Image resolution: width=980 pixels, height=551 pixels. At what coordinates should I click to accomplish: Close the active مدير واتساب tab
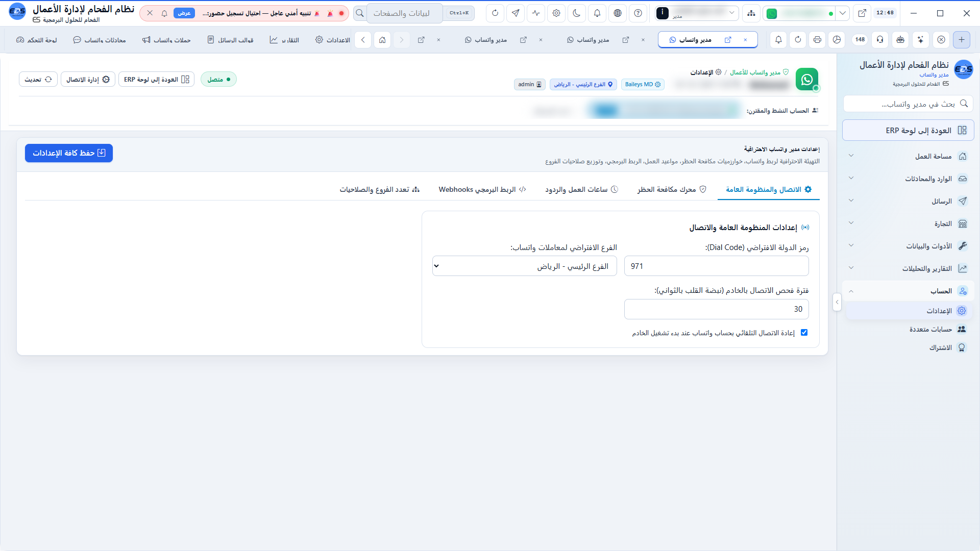(x=745, y=40)
